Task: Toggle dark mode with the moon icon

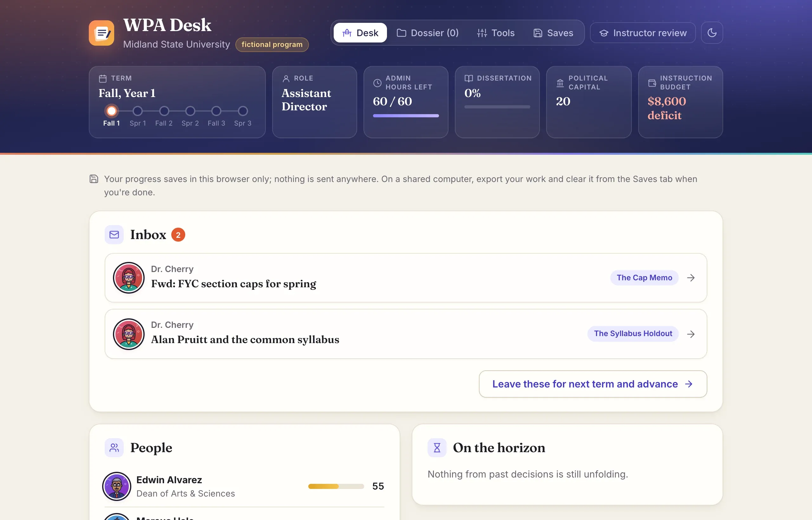Action: click(x=712, y=33)
